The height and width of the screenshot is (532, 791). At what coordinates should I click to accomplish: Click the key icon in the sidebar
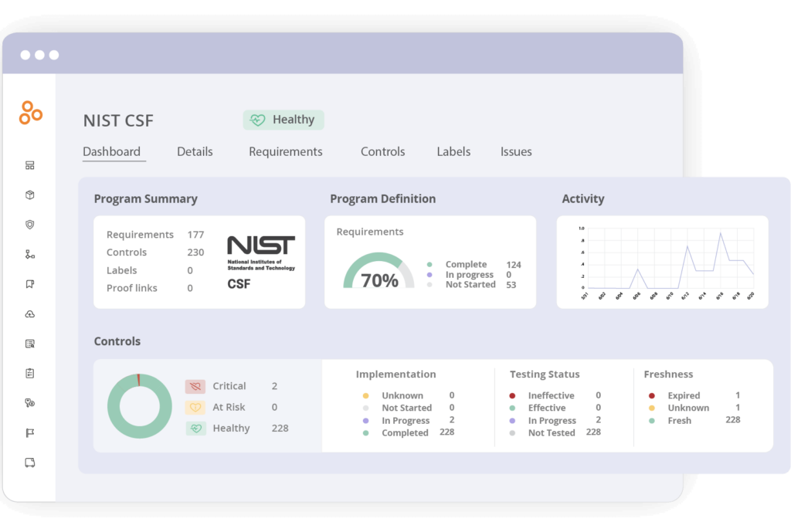tap(29, 402)
